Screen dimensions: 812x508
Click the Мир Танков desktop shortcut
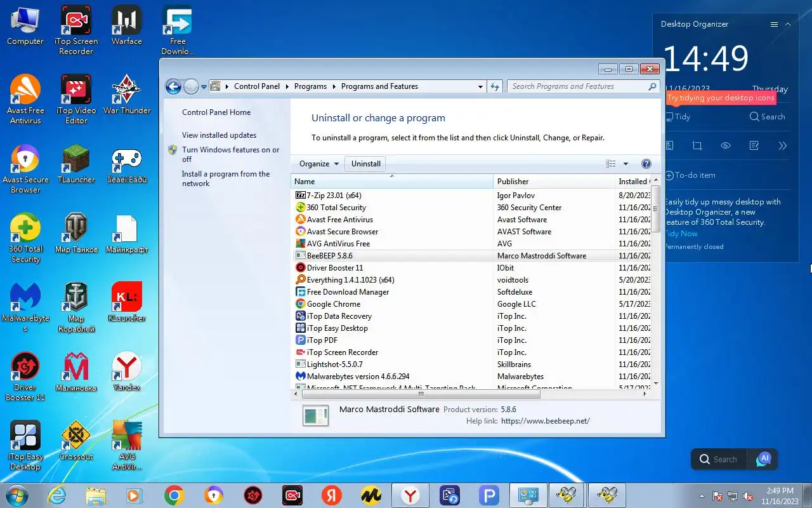click(76, 234)
